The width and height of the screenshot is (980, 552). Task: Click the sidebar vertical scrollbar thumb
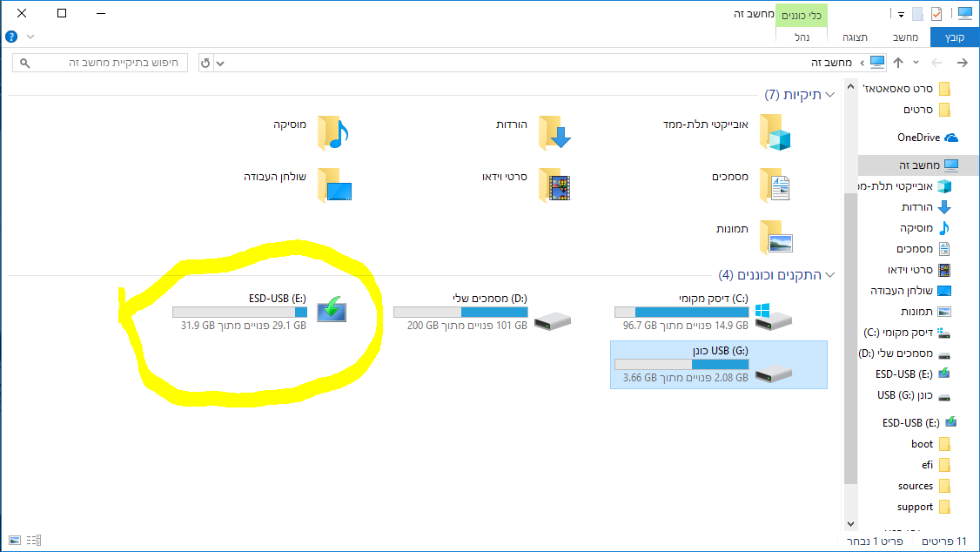850,338
